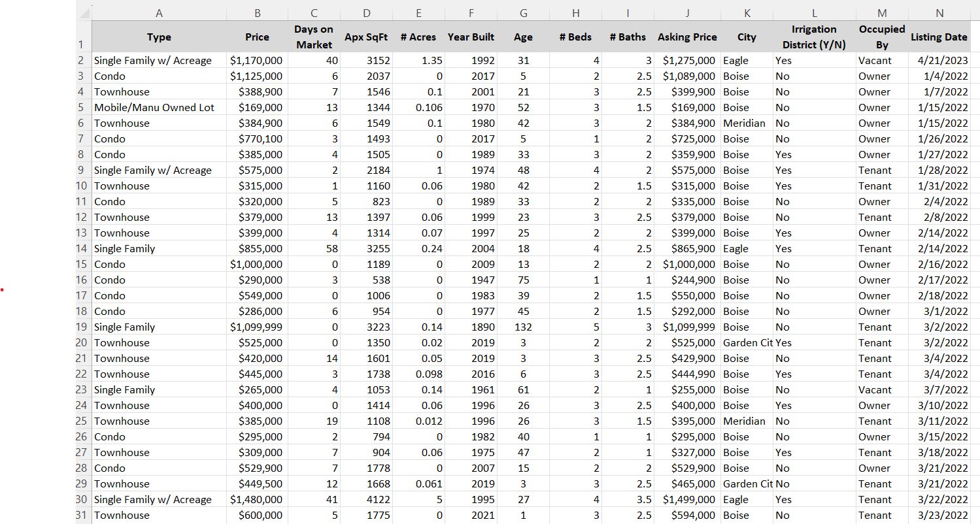This screenshot has width=980, height=524.
Task: Click the 'Irrigation District (Y/N)' header cell
Action: (814, 37)
